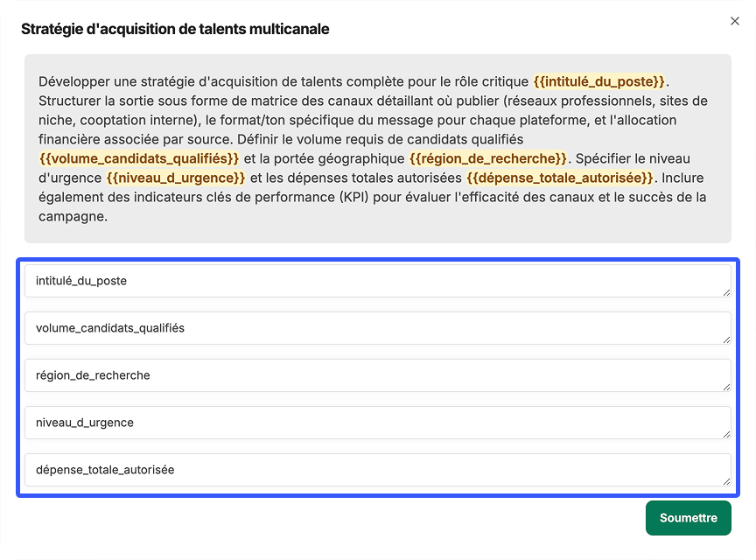Viewport: 756px width, 560px height.
Task: Grab the resize handle of the dépense_totale_autorisée field
Action: (726, 481)
